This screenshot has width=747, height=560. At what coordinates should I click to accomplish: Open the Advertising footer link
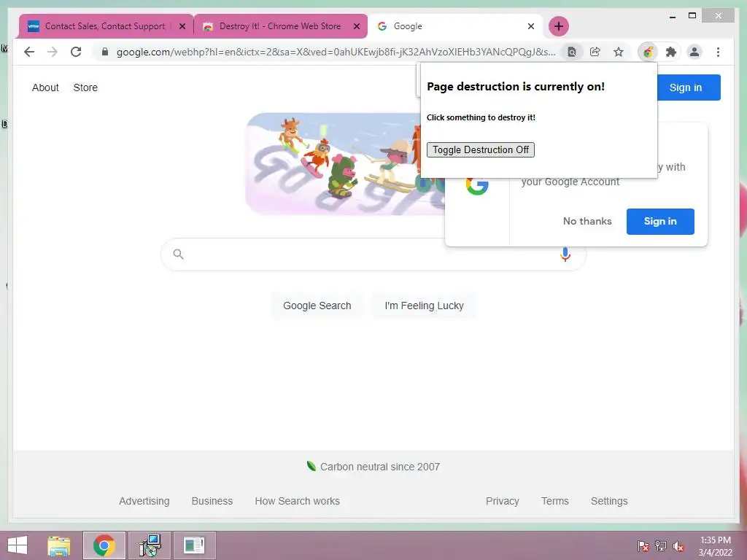coord(144,501)
